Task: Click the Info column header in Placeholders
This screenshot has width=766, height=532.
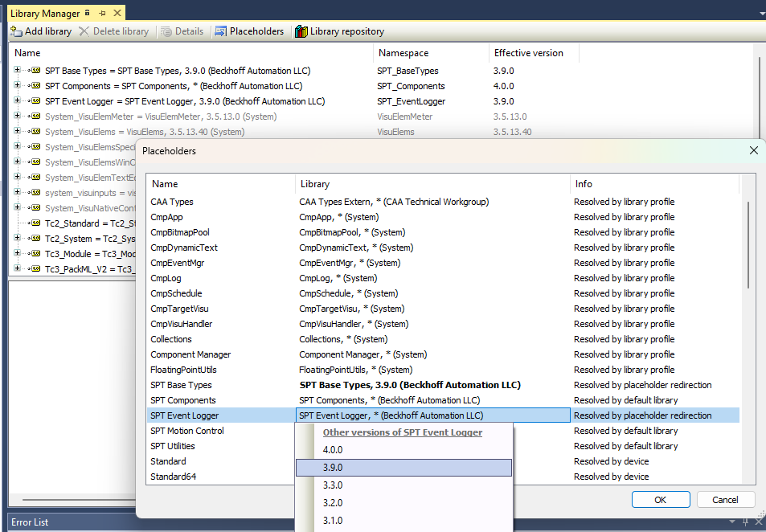Action: (x=654, y=184)
